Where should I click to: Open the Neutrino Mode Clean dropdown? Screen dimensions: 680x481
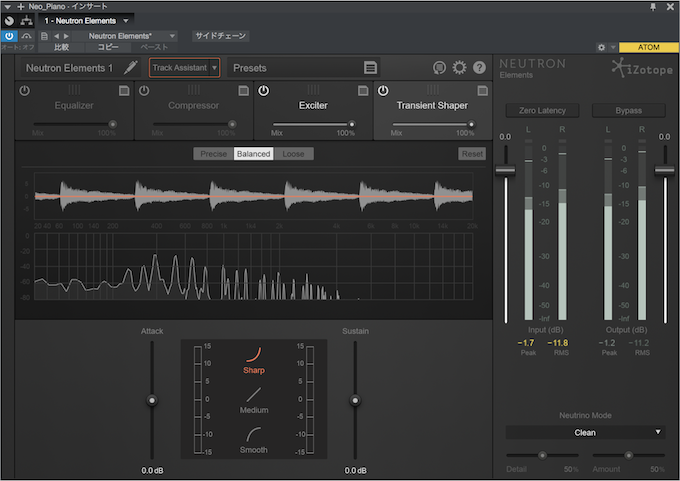point(585,432)
